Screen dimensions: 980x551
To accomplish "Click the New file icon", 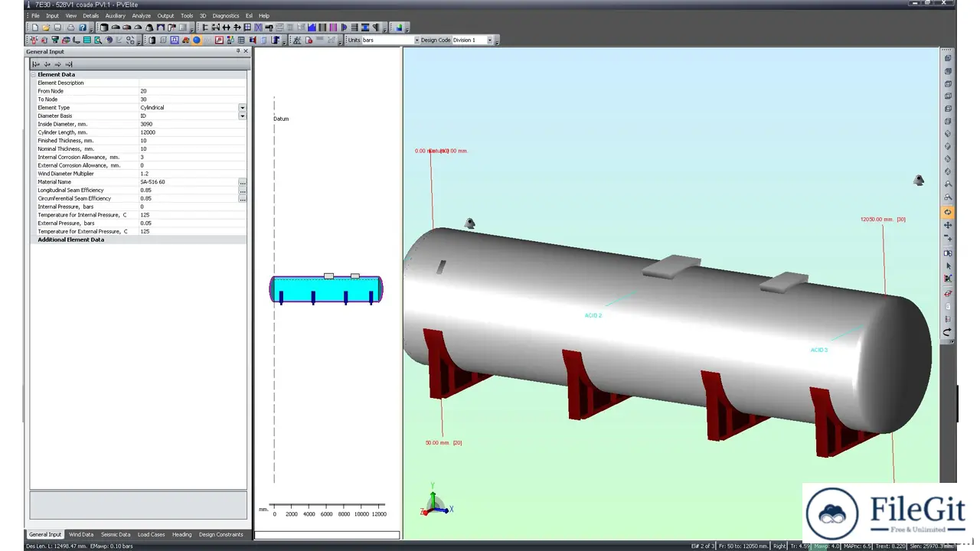I will click(35, 28).
